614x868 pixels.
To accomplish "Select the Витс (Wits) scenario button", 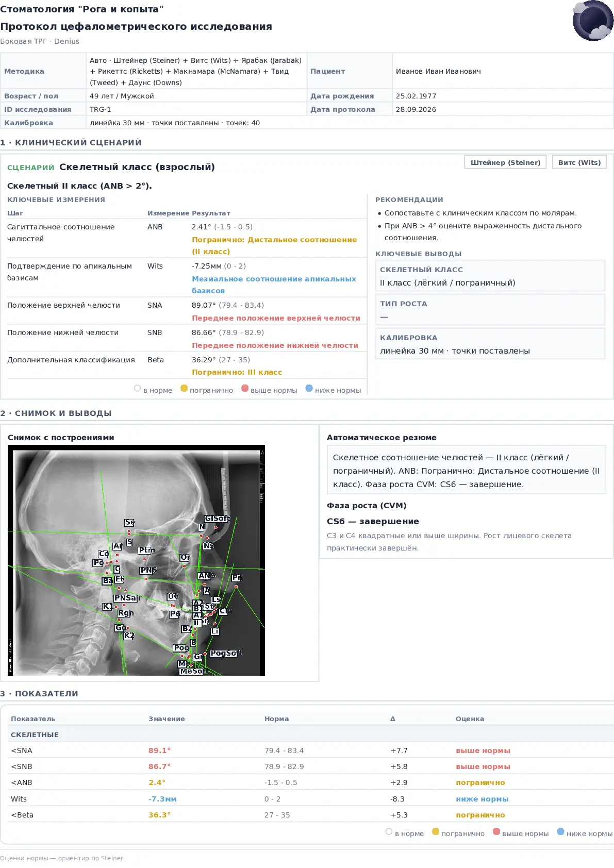I will coord(579,162).
